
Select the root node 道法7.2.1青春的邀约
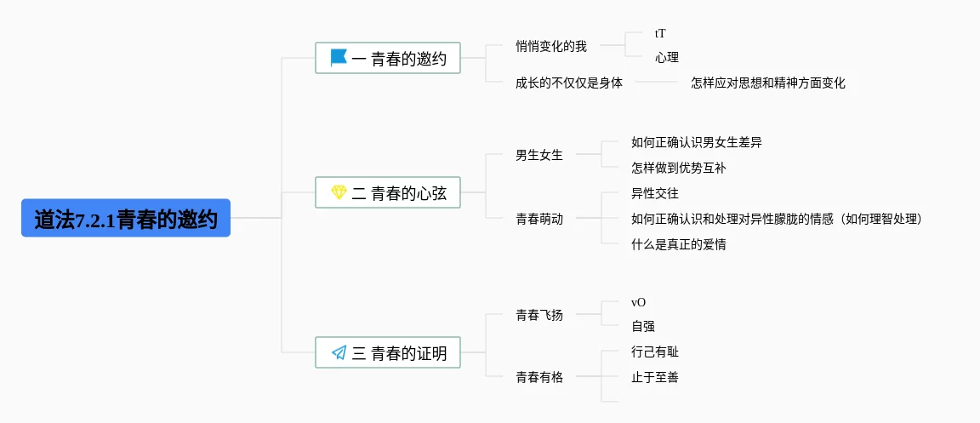tap(126, 219)
